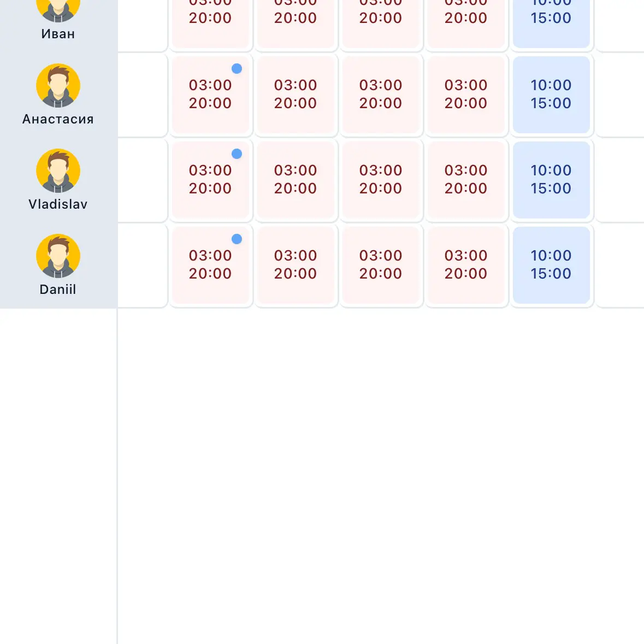Click Иван's avatar icon
Screen dimensions: 644x644
click(x=58, y=9)
